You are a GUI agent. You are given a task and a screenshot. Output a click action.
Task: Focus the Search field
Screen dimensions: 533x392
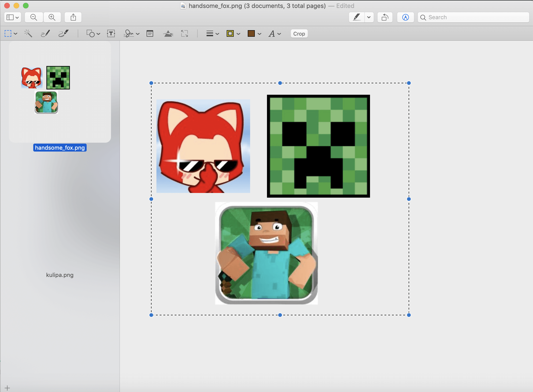[473, 17]
